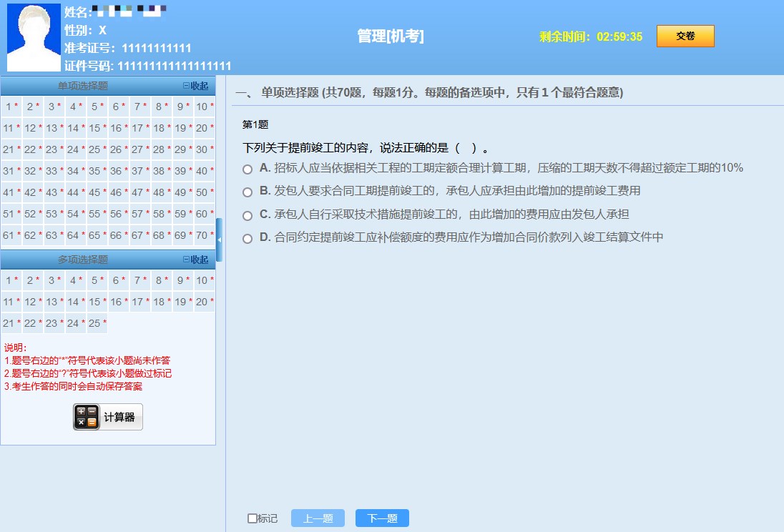Open single-choice question 1 in navigator

[x=11, y=107]
